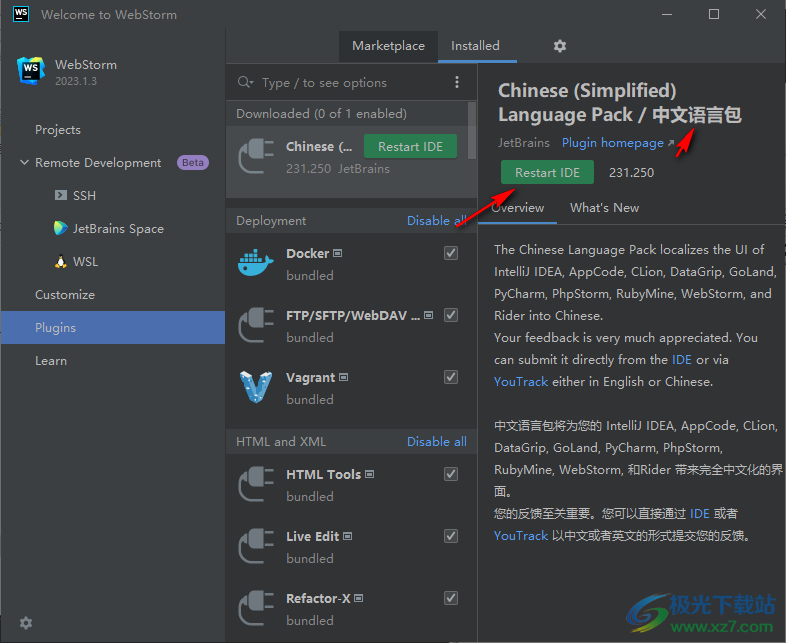This screenshot has height=643, width=786.
Task: Click bundled marker icon beside Refactor-X
Action: point(359,598)
